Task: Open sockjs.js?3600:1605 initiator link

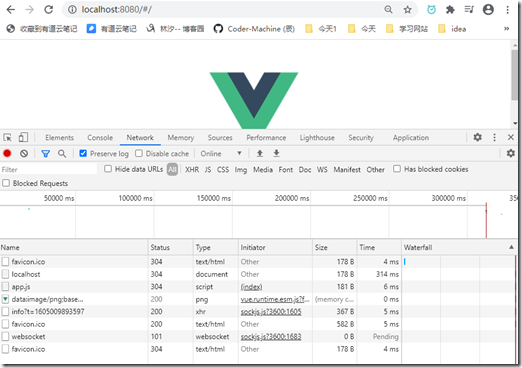Action: 271,312
